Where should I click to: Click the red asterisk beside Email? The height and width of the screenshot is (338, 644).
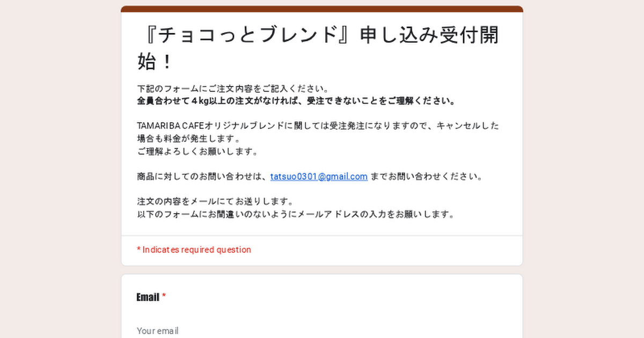(x=164, y=297)
